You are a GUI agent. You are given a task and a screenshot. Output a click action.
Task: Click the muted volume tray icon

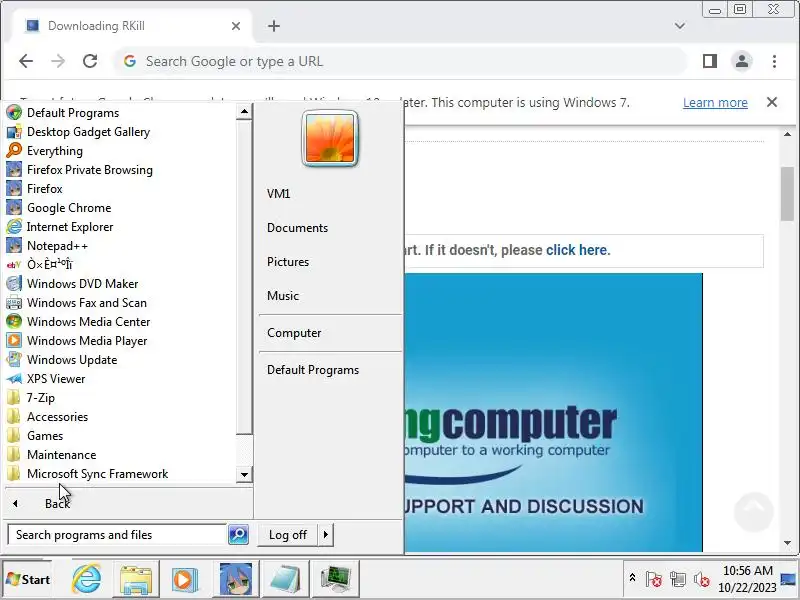[702, 579]
